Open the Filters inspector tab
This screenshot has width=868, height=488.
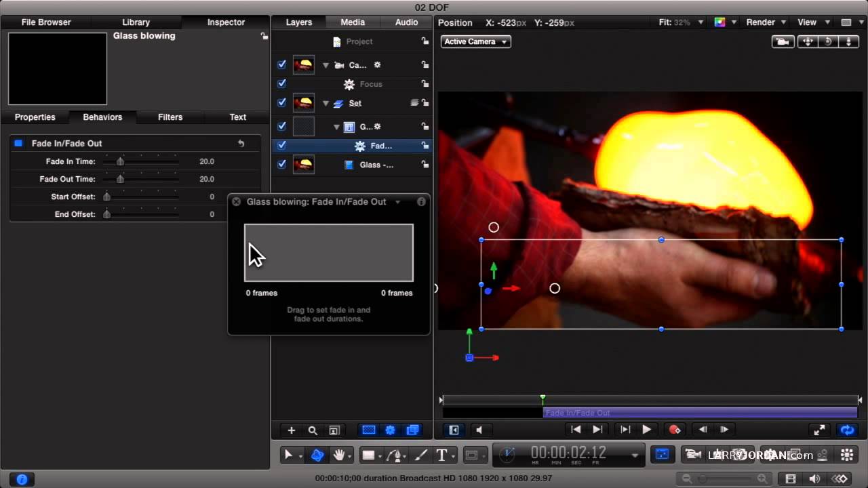170,117
